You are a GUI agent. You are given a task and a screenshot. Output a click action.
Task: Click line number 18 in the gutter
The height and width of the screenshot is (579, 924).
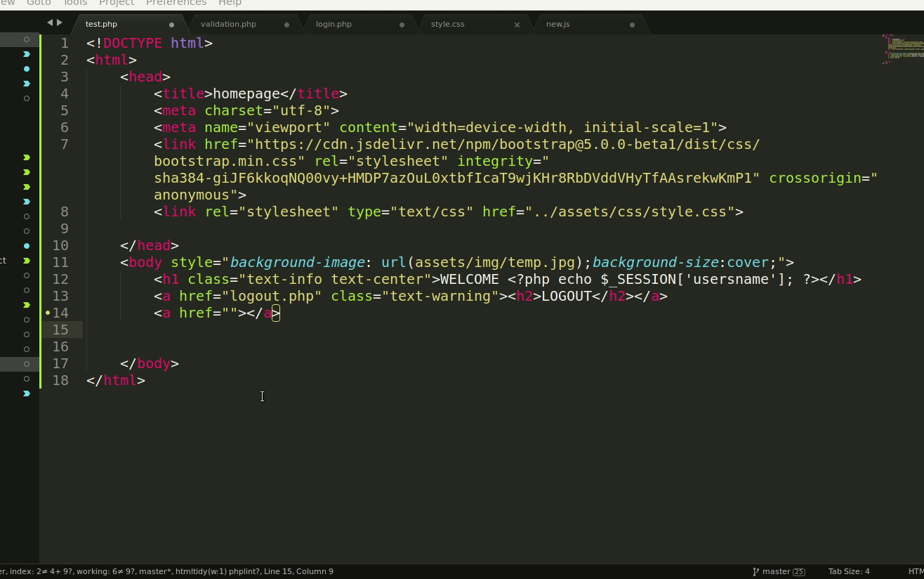[x=60, y=380]
